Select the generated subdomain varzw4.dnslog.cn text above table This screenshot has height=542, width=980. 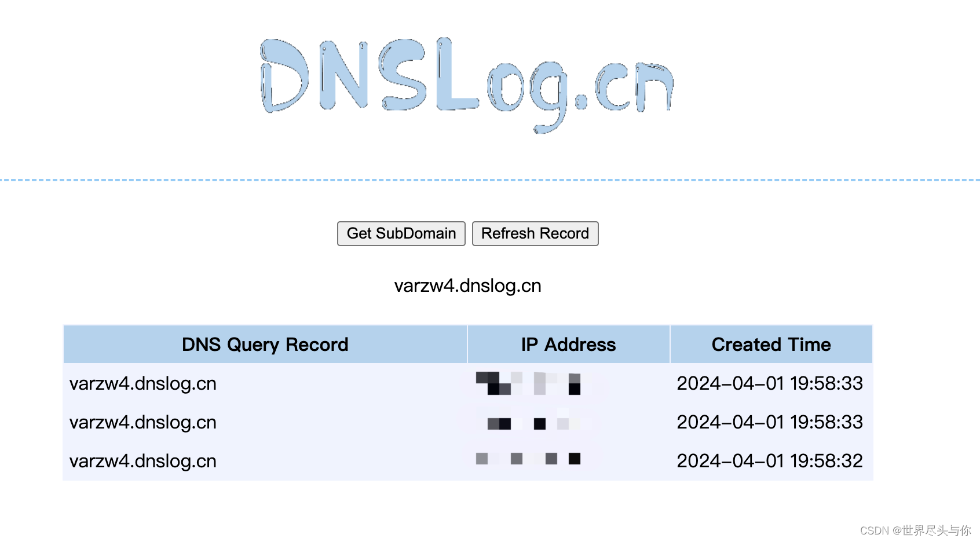click(467, 285)
